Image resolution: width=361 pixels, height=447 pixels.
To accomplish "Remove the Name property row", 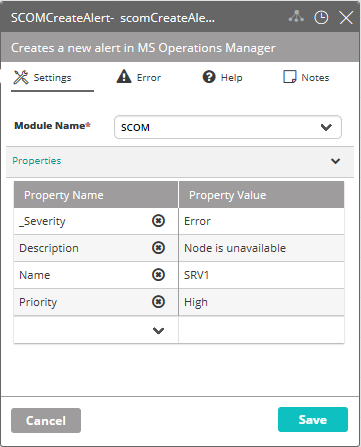I will point(158,275).
